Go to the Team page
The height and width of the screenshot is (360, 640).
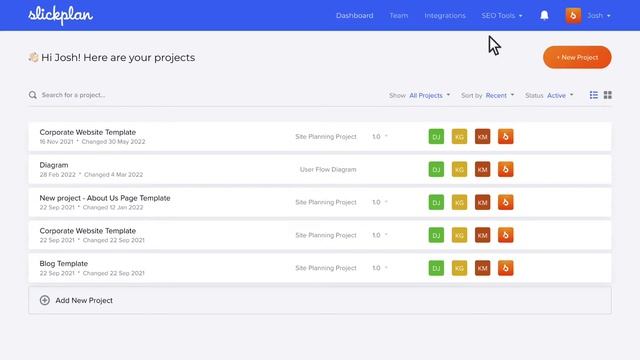tap(398, 16)
